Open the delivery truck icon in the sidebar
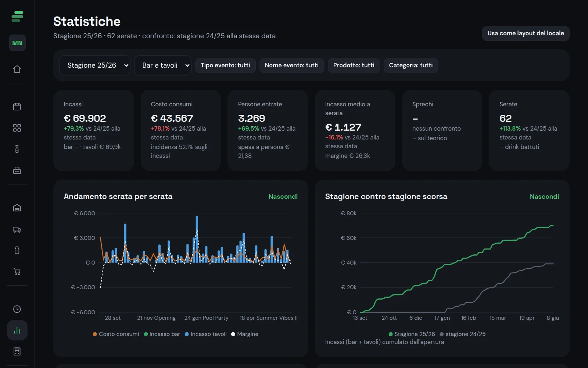The height and width of the screenshot is (368, 588). 17,229
